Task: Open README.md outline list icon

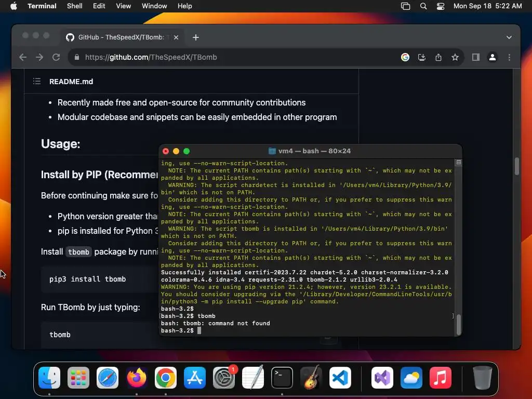Action: (x=37, y=82)
